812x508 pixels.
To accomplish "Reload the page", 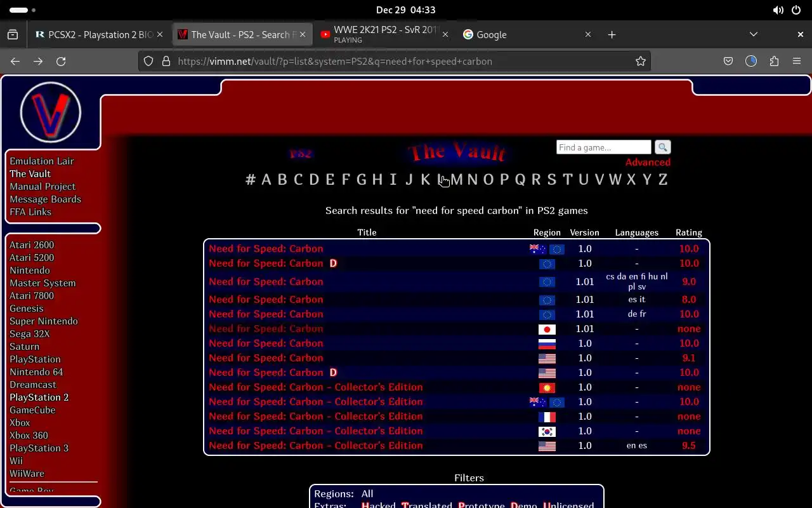I will pos(61,61).
